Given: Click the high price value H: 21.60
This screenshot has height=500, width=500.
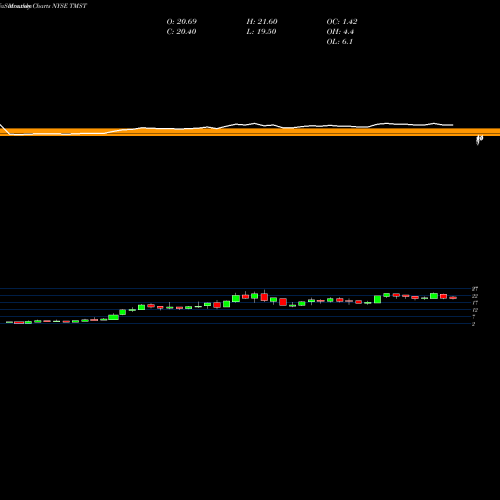Looking at the screenshot, I should 262,22.
